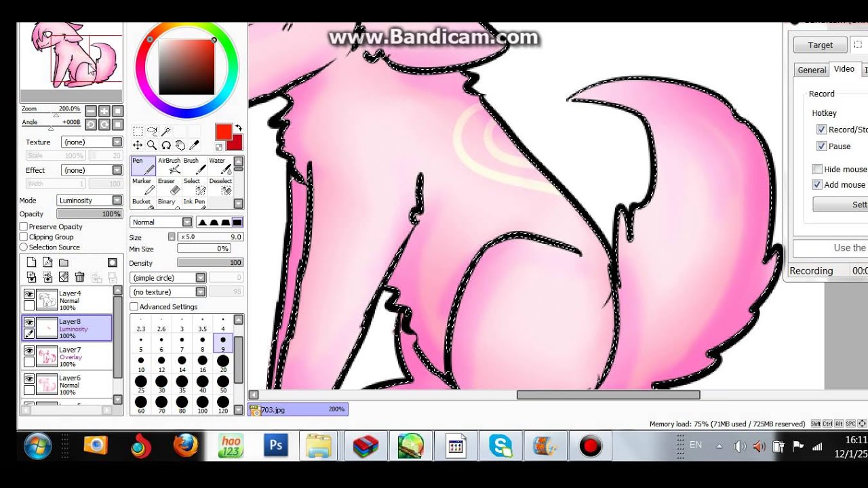The width and height of the screenshot is (868, 488).
Task: Select brush size 50 preset
Action: 223,384
